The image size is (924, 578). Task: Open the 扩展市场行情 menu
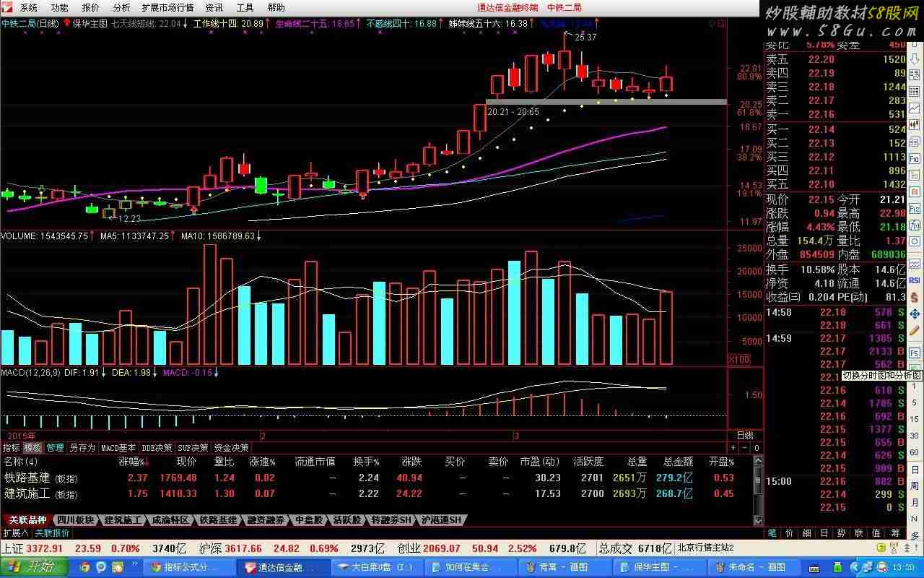[167, 8]
